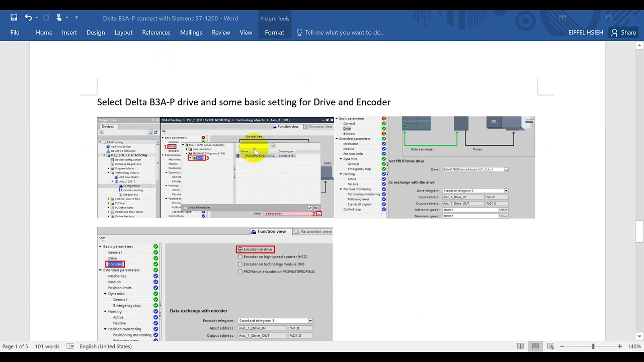Open the Touch/Mouse Mode dropdown arrow
The width and height of the screenshot is (644, 362).
tap(67, 18)
